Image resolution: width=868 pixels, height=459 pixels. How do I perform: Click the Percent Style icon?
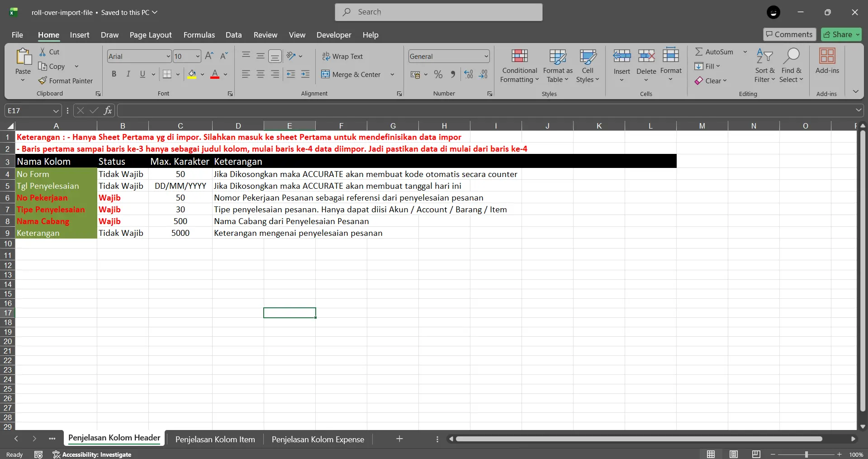tap(438, 74)
